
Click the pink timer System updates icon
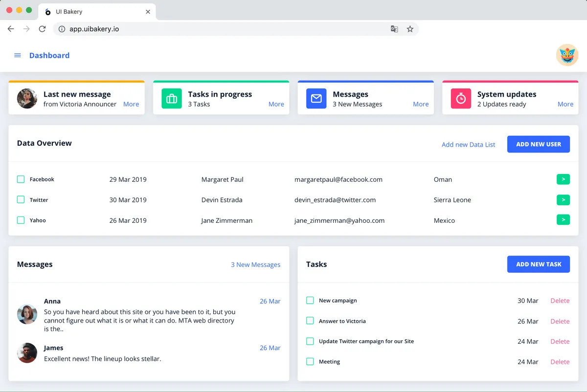point(461,99)
